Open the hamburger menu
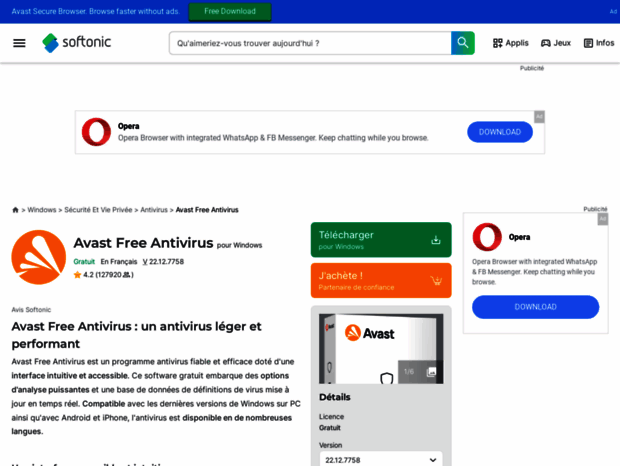The image size is (620, 466). 19,43
